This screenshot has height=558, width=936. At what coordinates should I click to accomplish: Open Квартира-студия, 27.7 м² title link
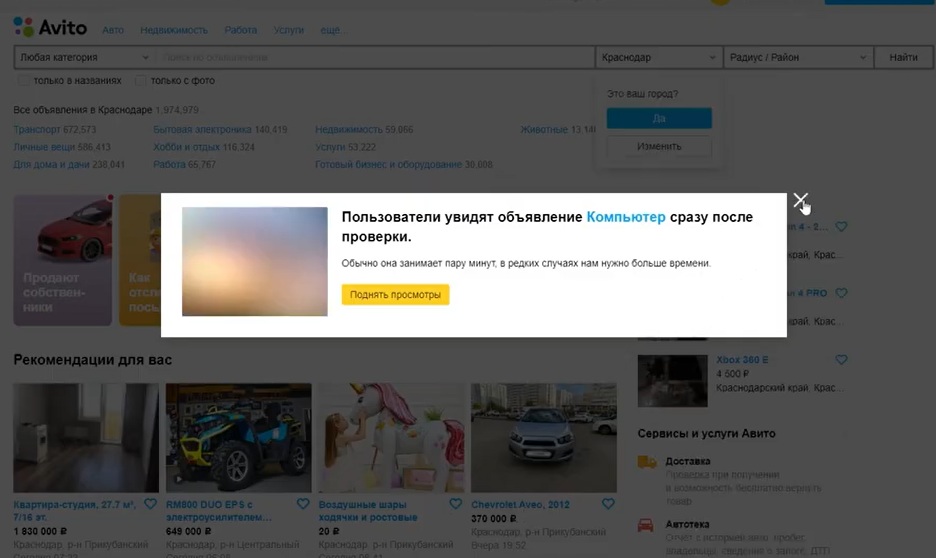(75, 511)
